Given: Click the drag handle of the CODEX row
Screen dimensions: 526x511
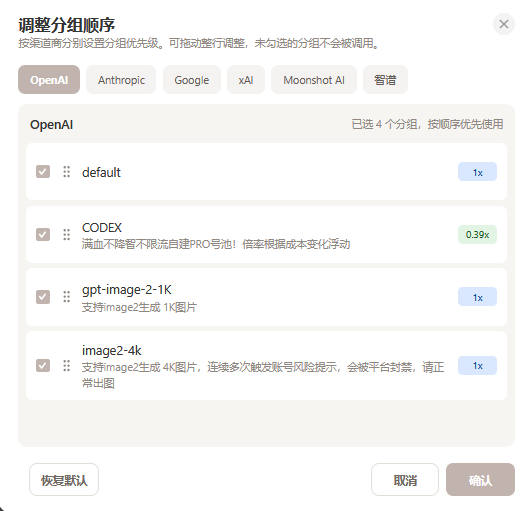Looking at the screenshot, I should coord(67,234).
